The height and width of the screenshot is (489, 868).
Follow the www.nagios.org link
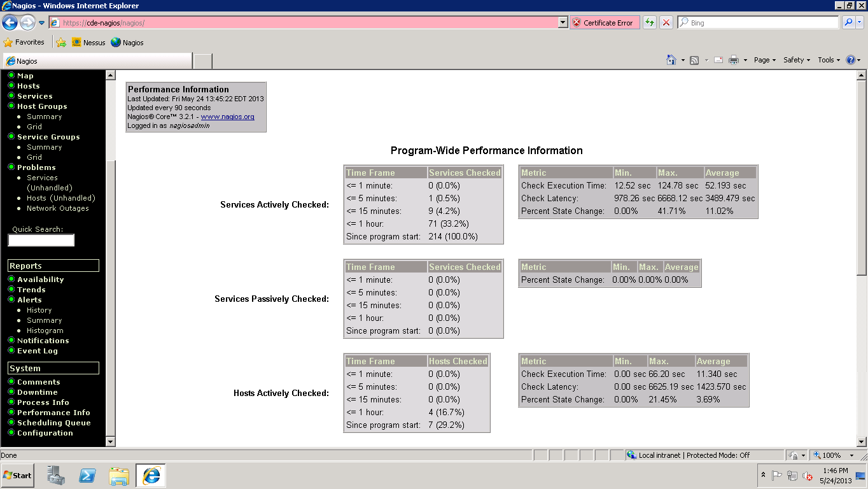point(227,117)
